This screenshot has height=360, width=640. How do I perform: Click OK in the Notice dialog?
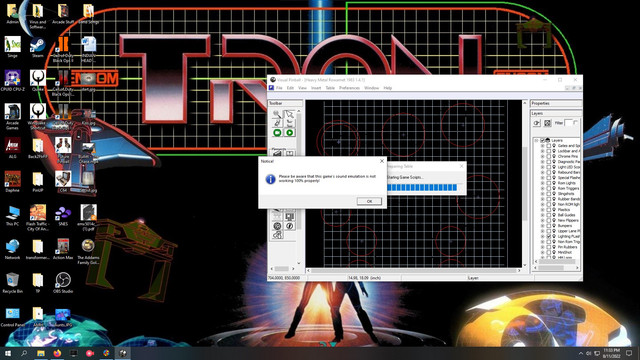[369, 201]
